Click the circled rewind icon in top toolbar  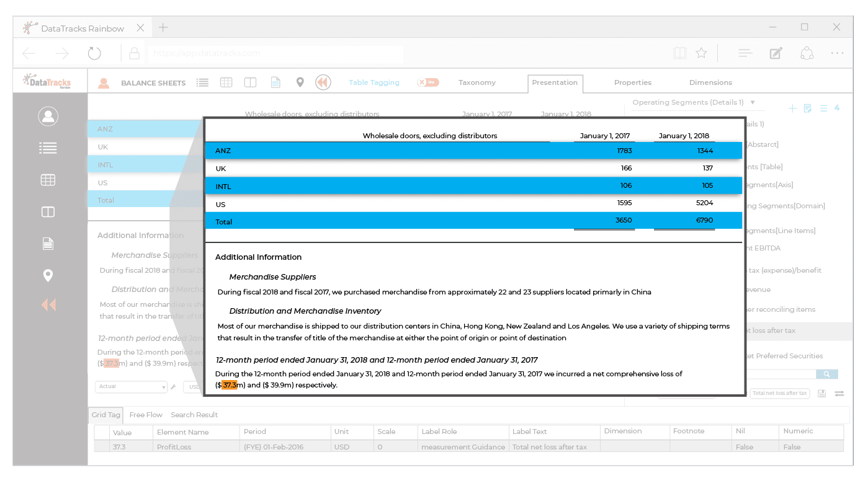tap(323, 82)
